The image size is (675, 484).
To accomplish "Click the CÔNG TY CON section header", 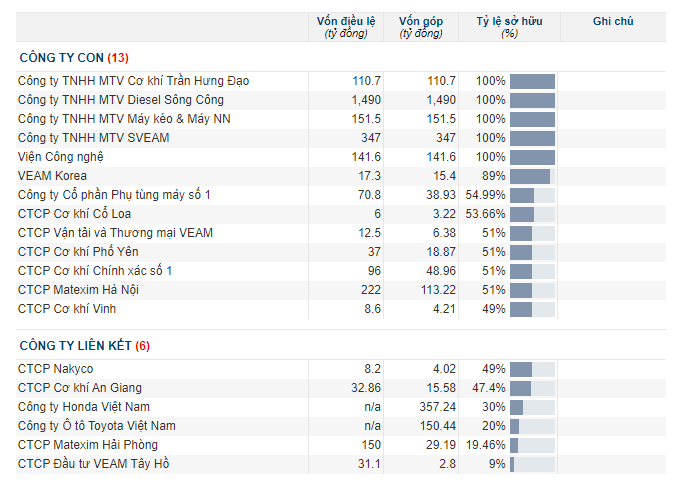I will (74, 58).
